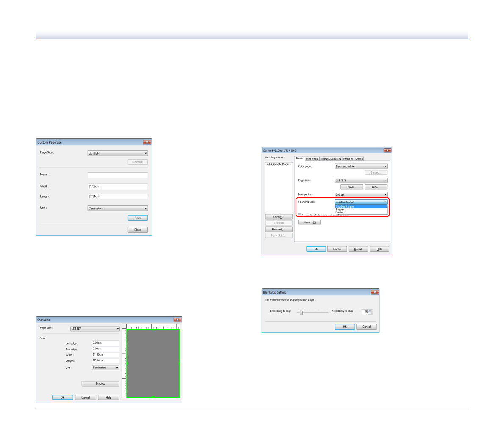Viewport: 504px width, 432px height.
Task: Click the Name field in Custom Page Size
Action: (x=117, y=175)
